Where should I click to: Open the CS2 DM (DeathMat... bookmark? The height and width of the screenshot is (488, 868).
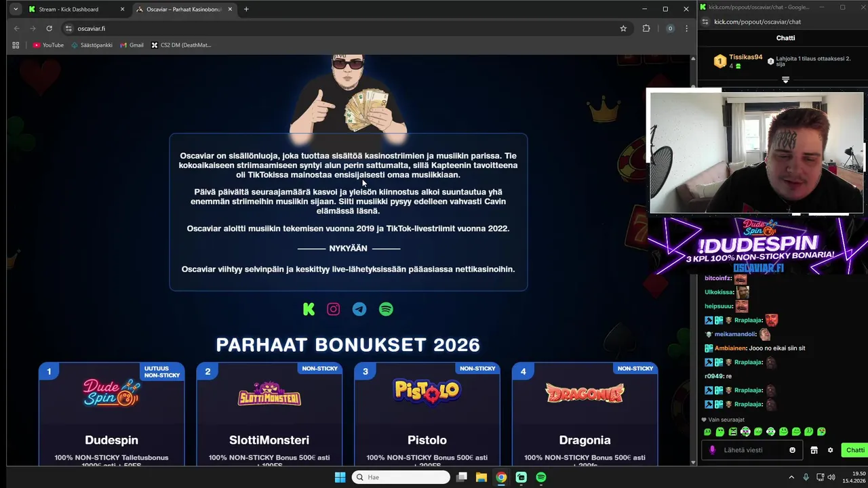(181, 45)
